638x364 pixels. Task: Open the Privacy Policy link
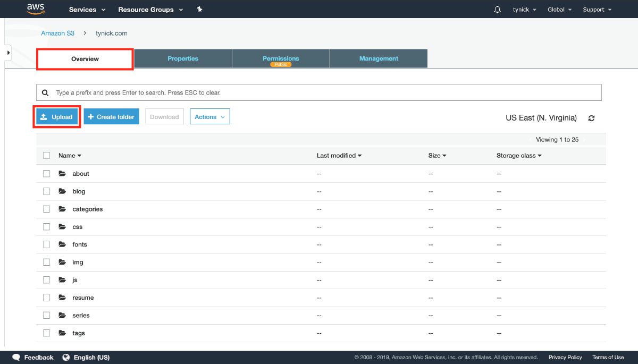coord(565,357)
